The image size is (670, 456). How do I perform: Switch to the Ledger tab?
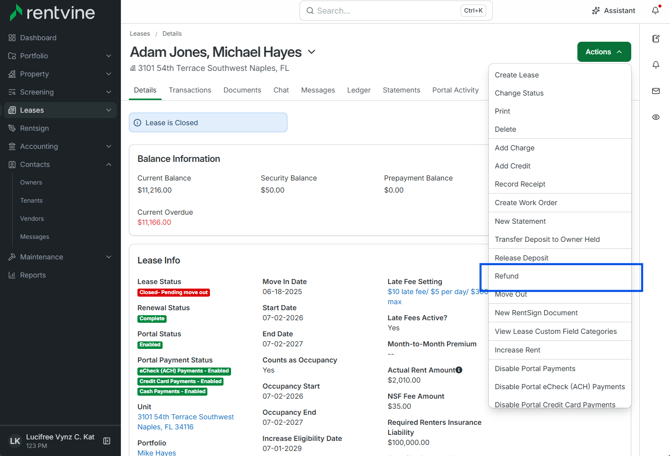(x=359, y=90)
